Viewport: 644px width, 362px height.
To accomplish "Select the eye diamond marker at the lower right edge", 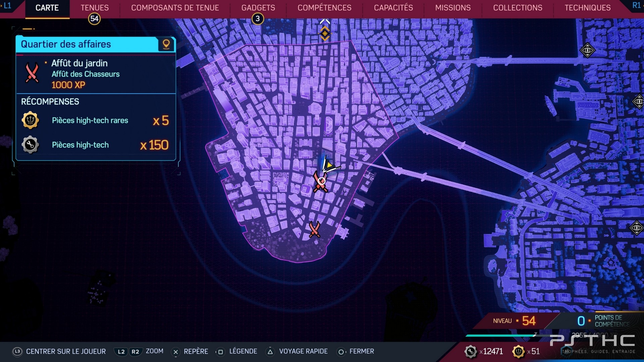I will point(636,228).
